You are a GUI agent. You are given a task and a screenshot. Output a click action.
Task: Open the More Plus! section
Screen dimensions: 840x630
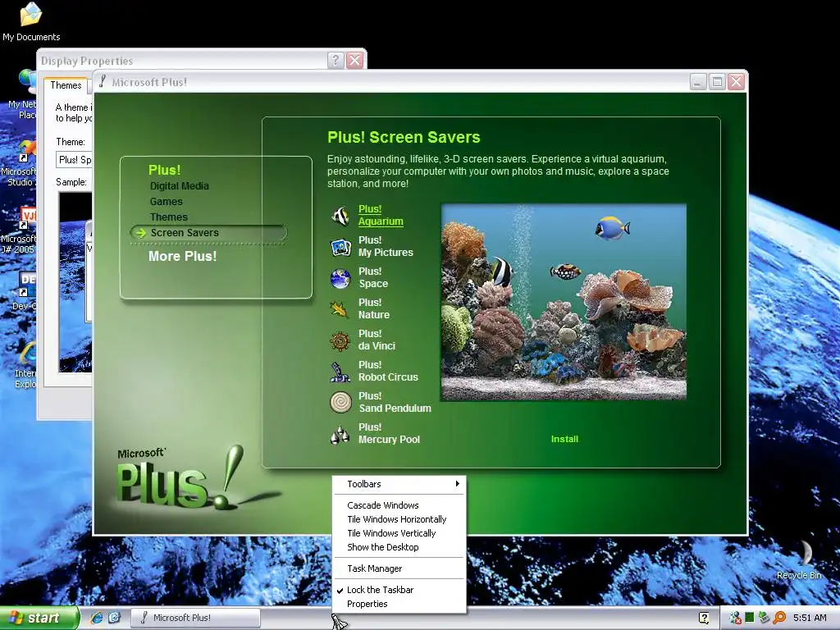tap(182, 256)
